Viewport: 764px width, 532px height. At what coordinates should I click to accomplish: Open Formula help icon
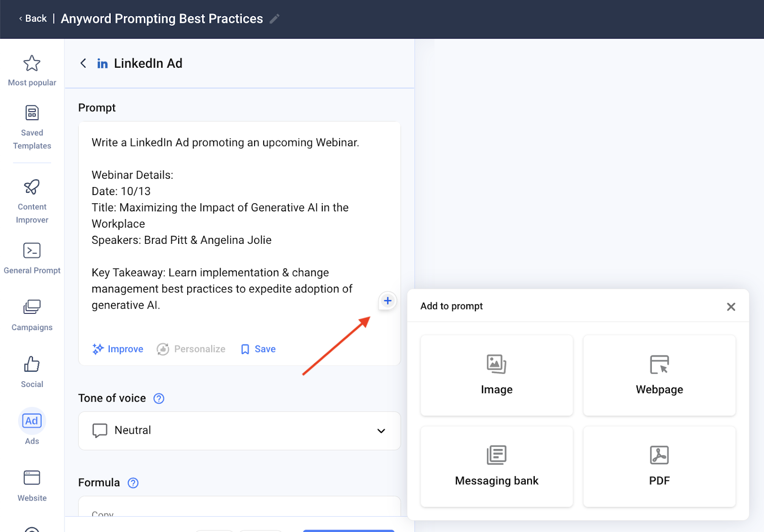[133, 483]
